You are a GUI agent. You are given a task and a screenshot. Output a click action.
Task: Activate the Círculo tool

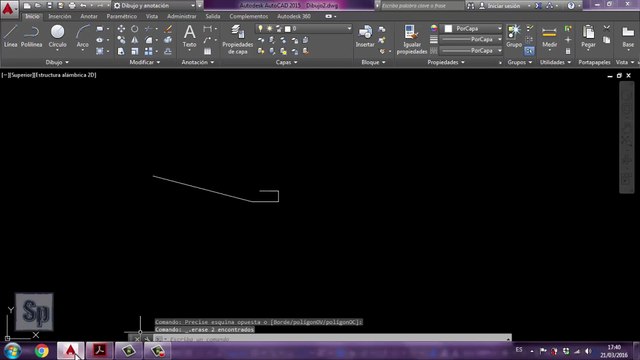pyautogui.click(x=58, y=36)
